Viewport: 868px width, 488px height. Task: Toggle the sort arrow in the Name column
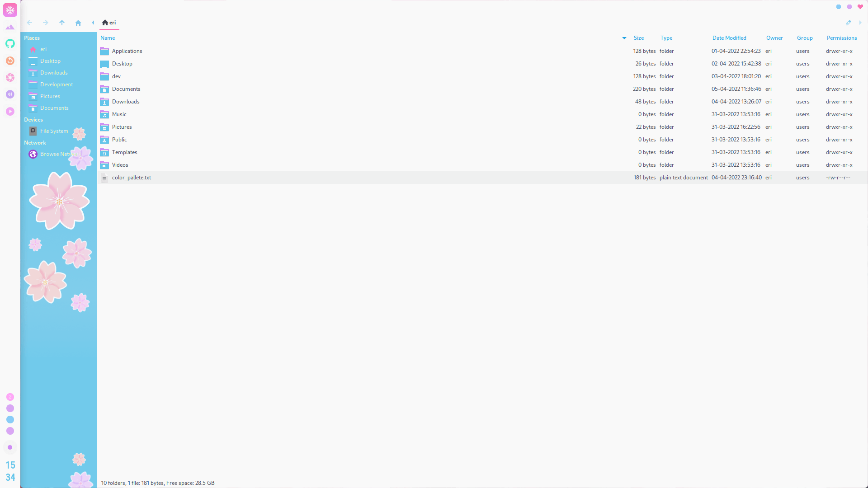tap(624, 38)
